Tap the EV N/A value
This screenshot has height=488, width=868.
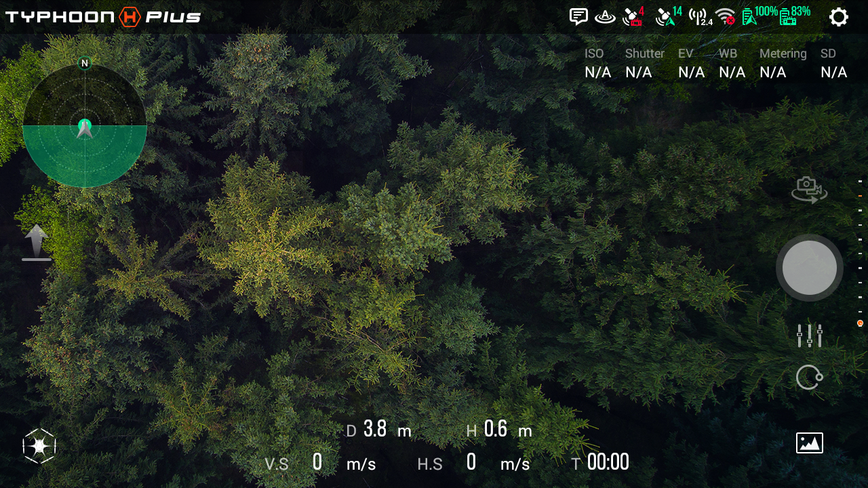pyautogui.click(x=691, y=73)
